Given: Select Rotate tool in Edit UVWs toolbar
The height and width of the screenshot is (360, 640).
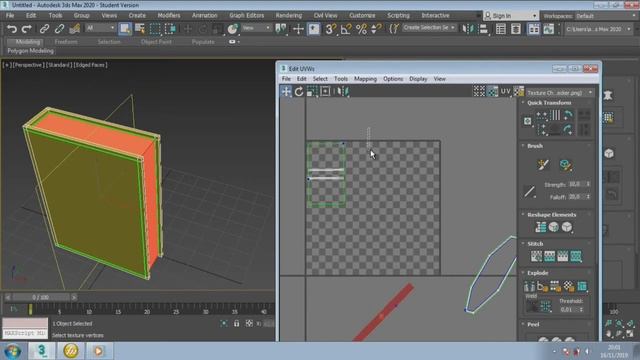Looking at the screenshot, I should (x=299, y=91).
